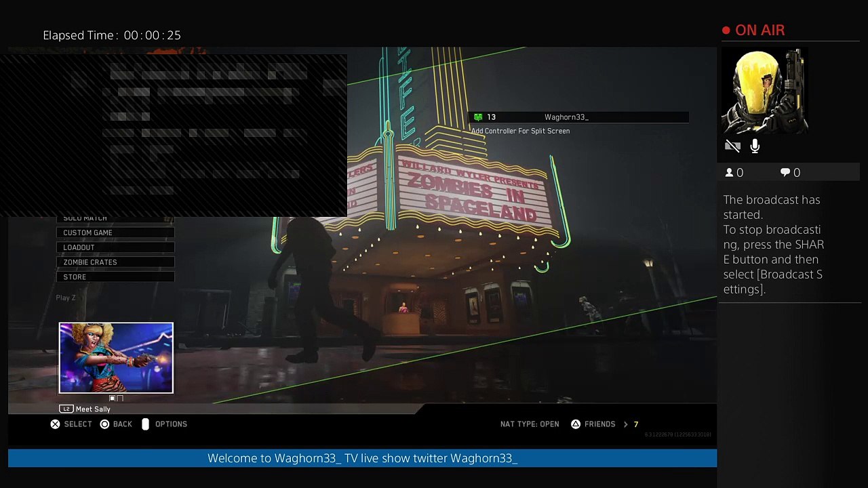Click the Play Z description text

66,298
